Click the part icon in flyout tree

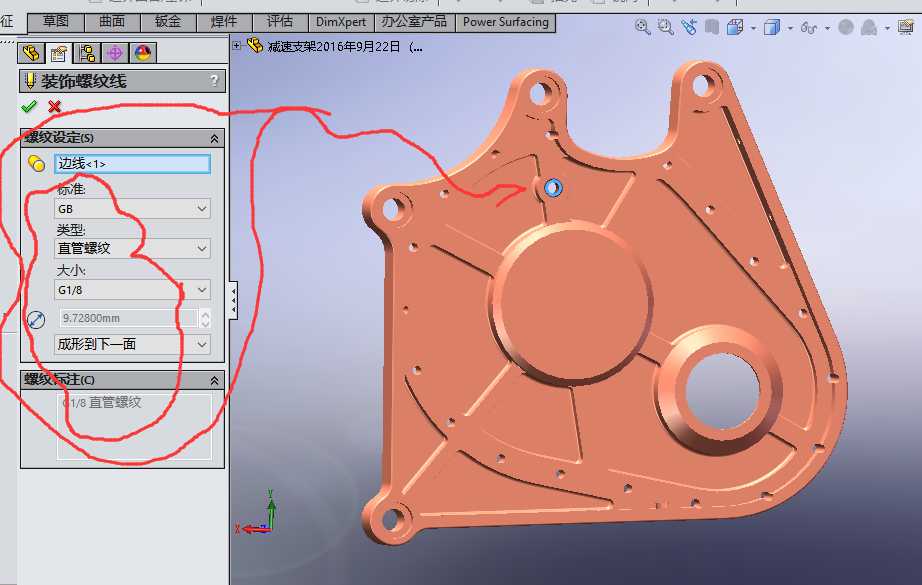point(255,45)
